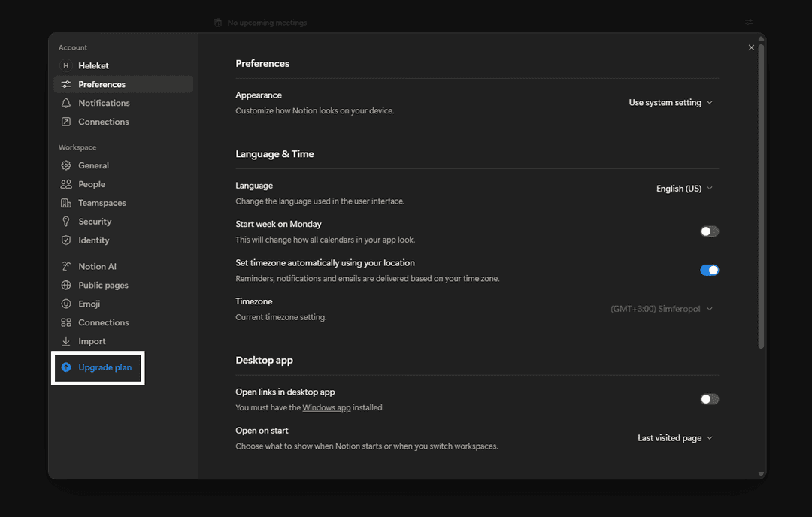Go to Notion AI settings
This screenshot has height=517, width=812.
97,267
